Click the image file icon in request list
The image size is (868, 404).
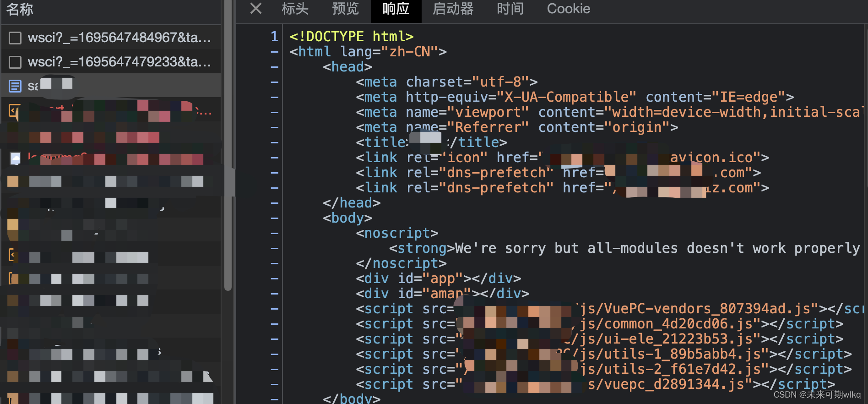click(x=15, y=158)
